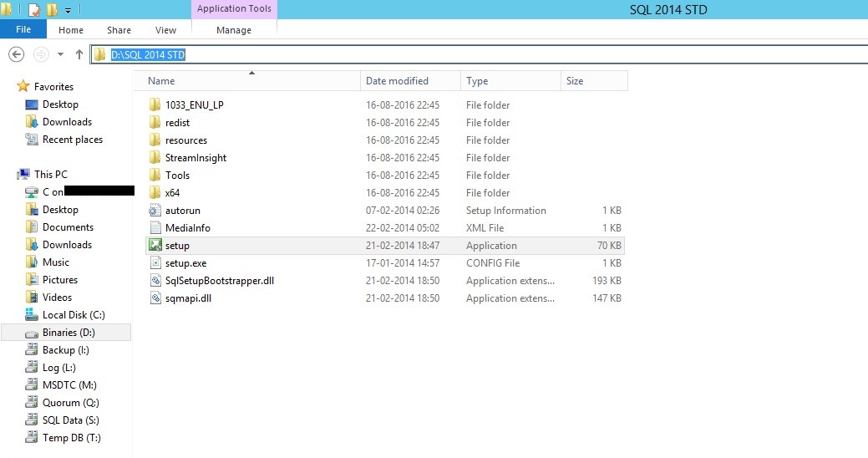Switch to the Share ribbon tab
868x458 pixels.
point(119,30)
